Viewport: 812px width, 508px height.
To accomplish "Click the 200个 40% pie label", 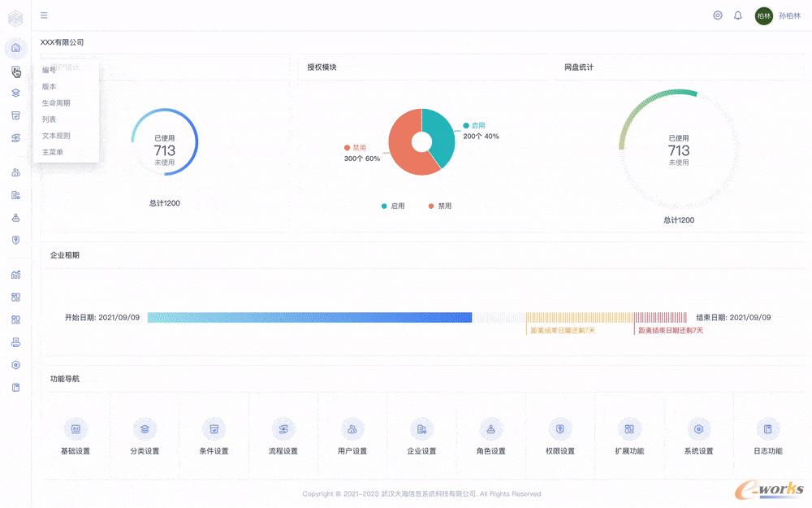I will pos(481,137).
